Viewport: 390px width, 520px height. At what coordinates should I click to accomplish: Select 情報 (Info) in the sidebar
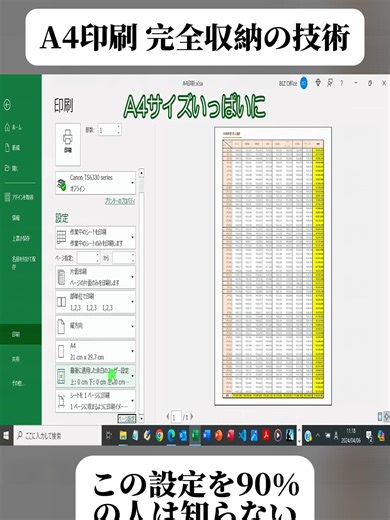(16, 218)
